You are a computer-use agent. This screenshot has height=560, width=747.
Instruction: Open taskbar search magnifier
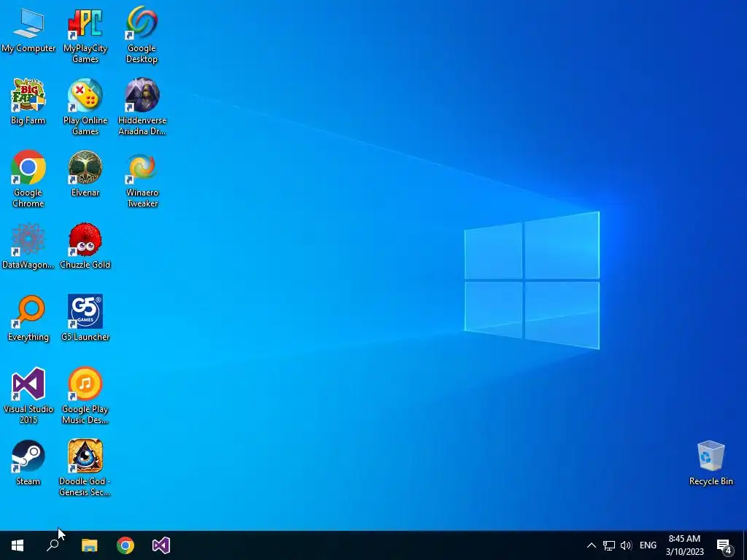[x=53, y=545]
